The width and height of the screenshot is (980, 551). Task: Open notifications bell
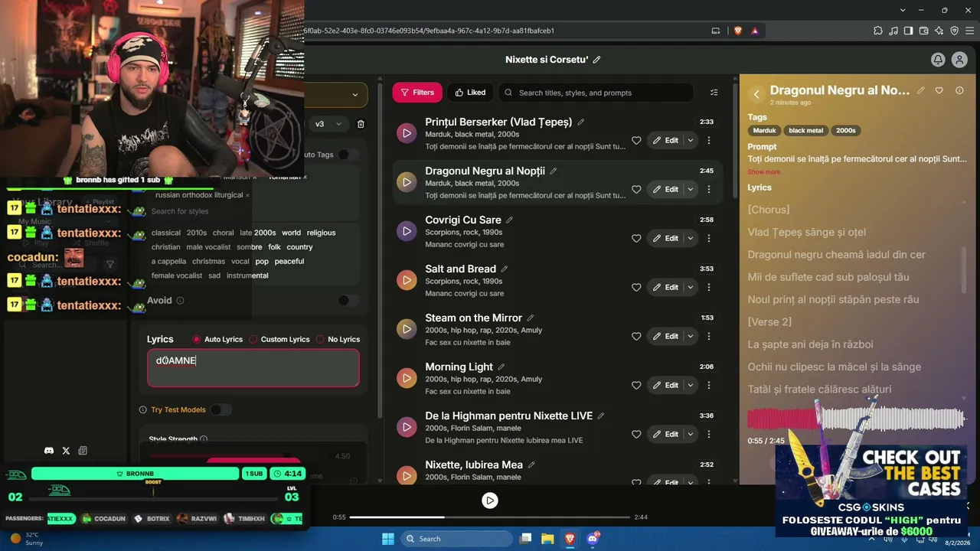pos(938,60)
